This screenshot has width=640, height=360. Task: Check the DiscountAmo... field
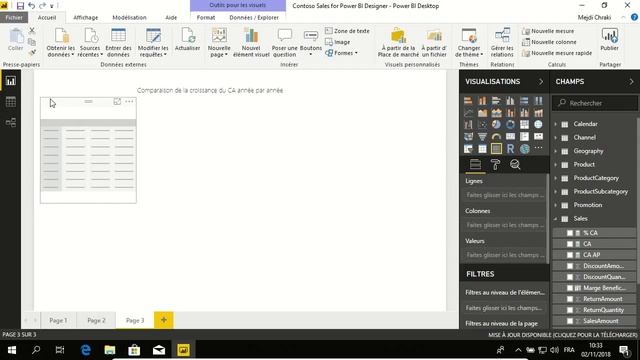point(570,266)
